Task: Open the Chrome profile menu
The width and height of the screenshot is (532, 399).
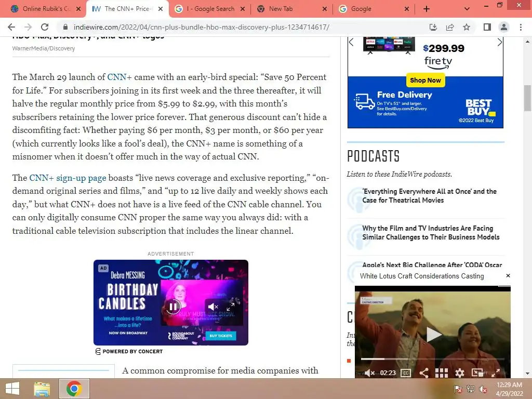Action: [x=504, y=27]
